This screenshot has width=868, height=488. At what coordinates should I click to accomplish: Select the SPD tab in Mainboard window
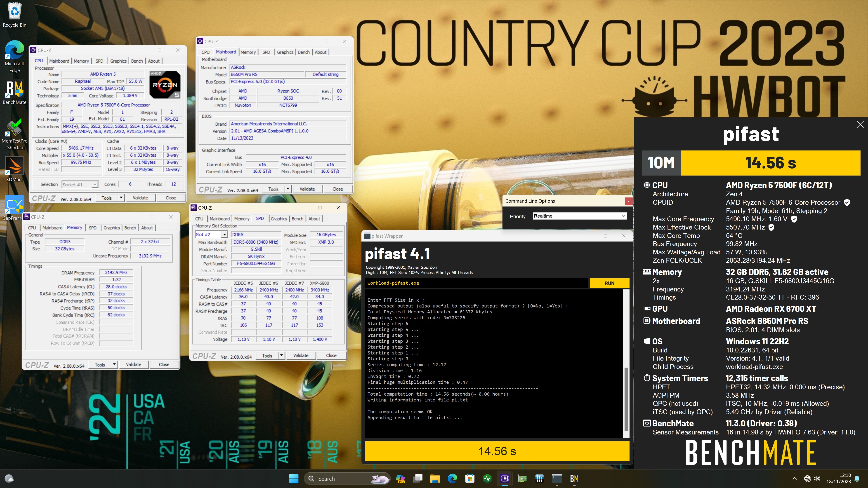pos(266,52)
